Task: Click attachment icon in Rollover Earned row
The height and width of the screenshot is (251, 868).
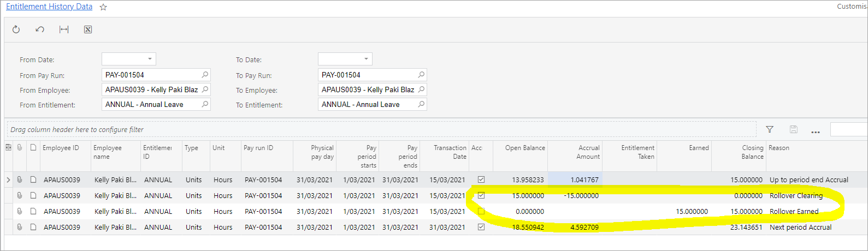Action: tap(20, 211)
